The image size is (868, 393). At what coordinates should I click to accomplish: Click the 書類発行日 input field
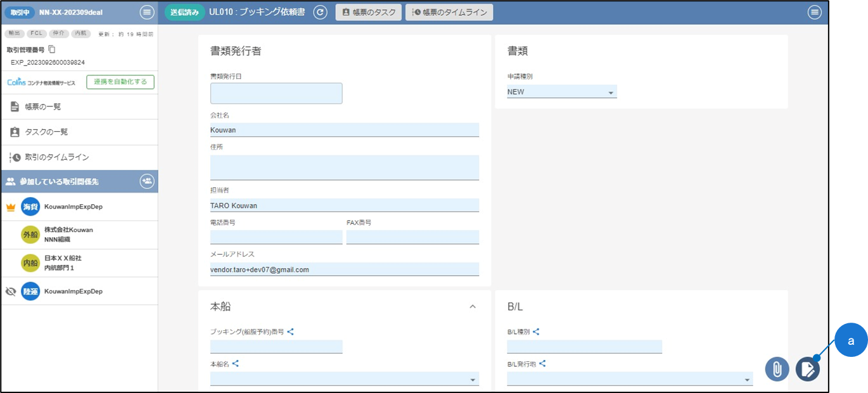(x=276, y=94)
